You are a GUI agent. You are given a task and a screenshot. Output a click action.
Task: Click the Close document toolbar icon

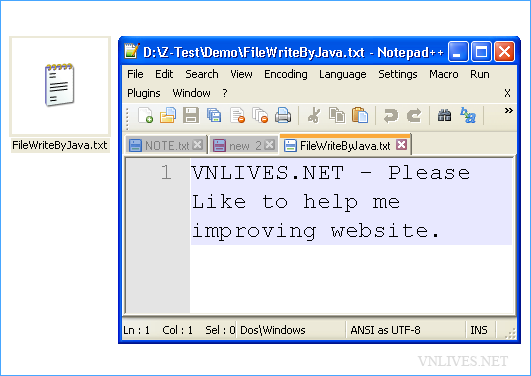[237, 115]
